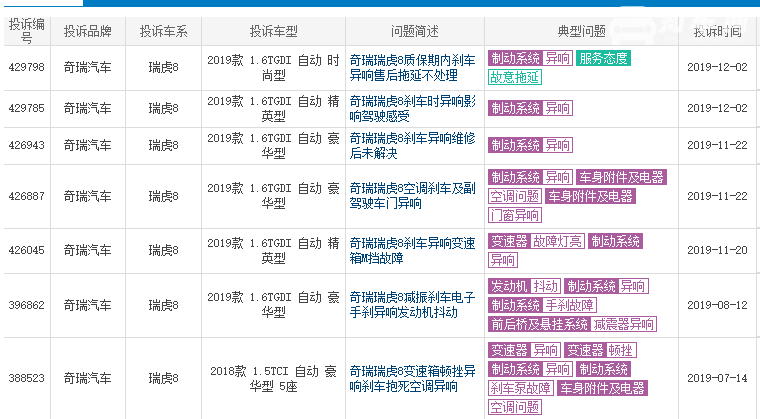Click the 问题简述 column header
This screenshot has height=419, width=760.
tap(415, 32)
